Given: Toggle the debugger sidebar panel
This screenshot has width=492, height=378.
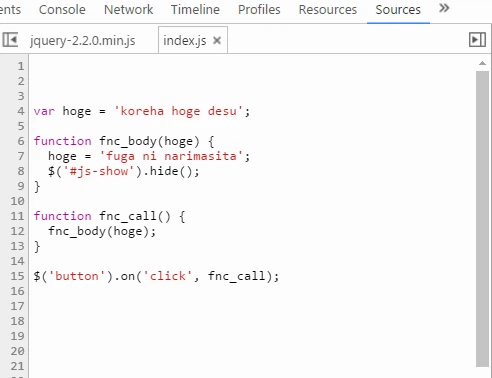Looking at the screenshot, I should (477, 40).
